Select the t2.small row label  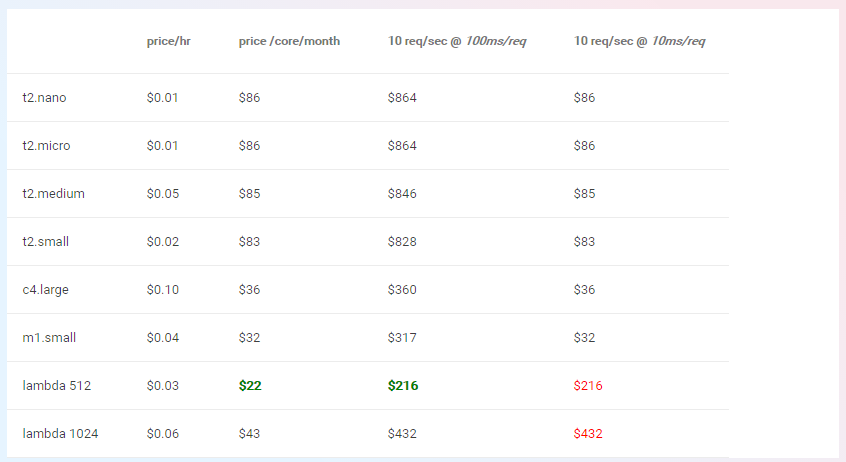46,242
